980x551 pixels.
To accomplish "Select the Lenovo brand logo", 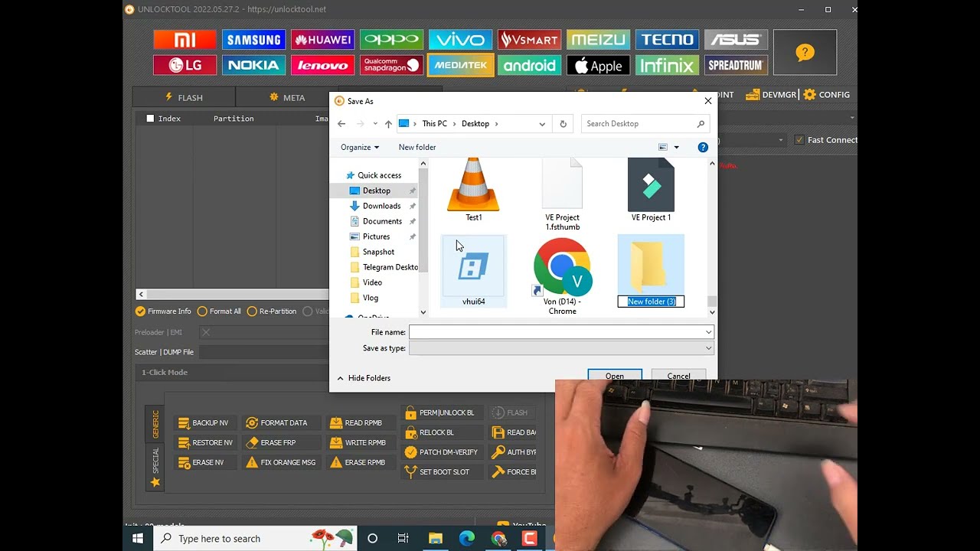I will [322, 65].
